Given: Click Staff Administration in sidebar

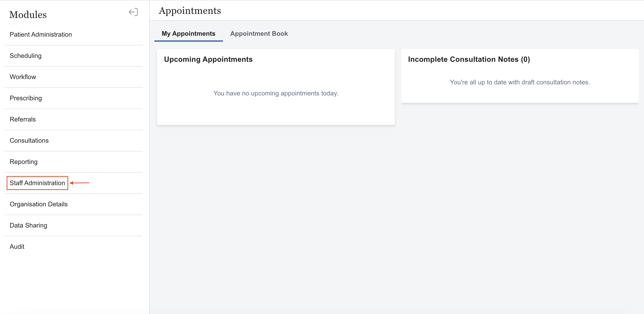Looking at the screenshot, I should pos(37,183).
